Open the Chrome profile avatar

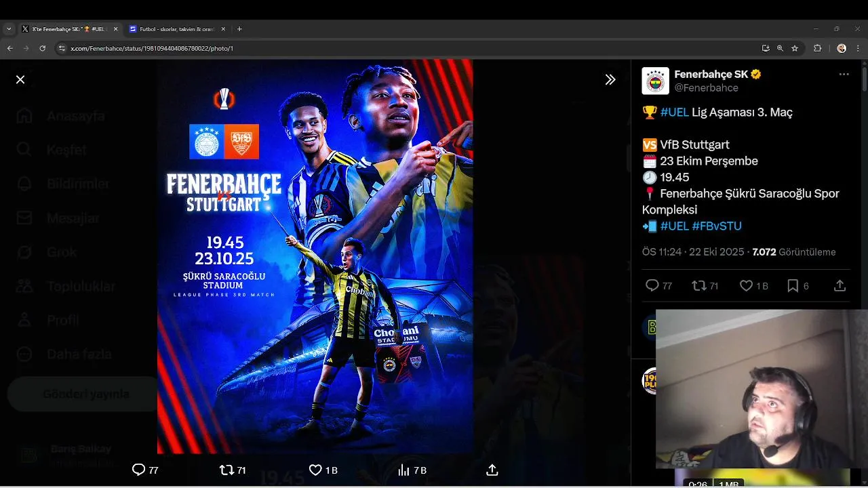coord(842,48)
